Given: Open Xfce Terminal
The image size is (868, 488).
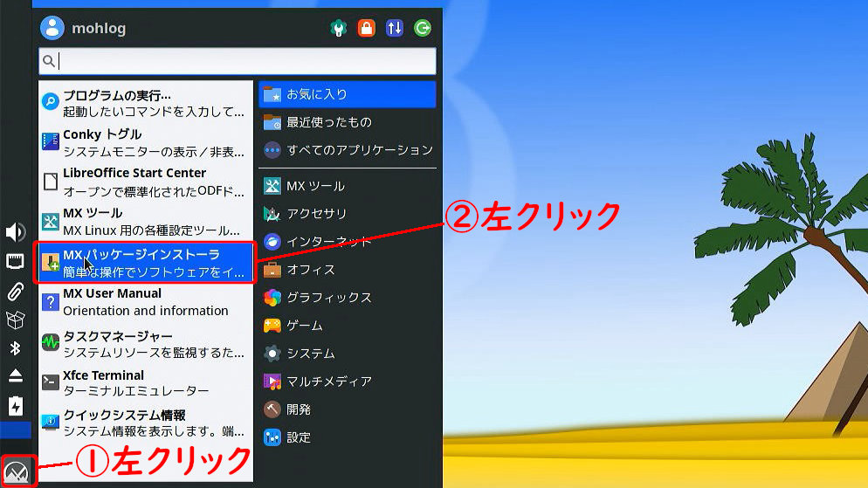Looking at the screenshot, I should pyautogui.click(x=146, y=382).
